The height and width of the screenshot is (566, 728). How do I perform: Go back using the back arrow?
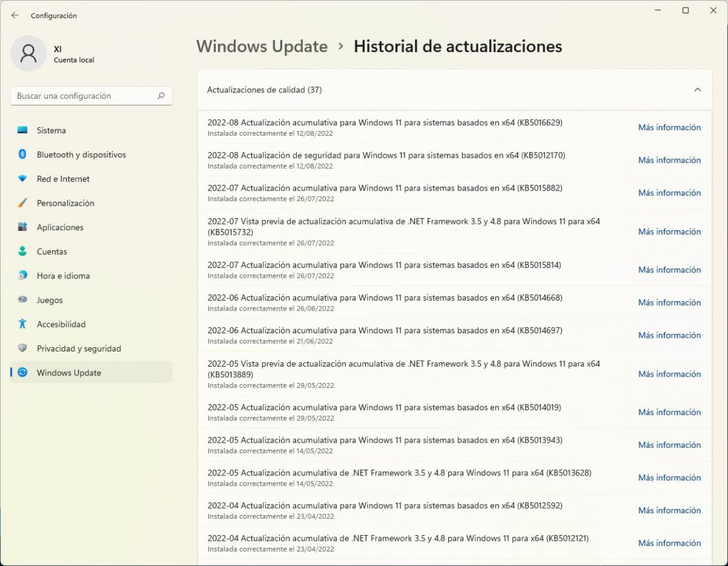coord(15,15)
